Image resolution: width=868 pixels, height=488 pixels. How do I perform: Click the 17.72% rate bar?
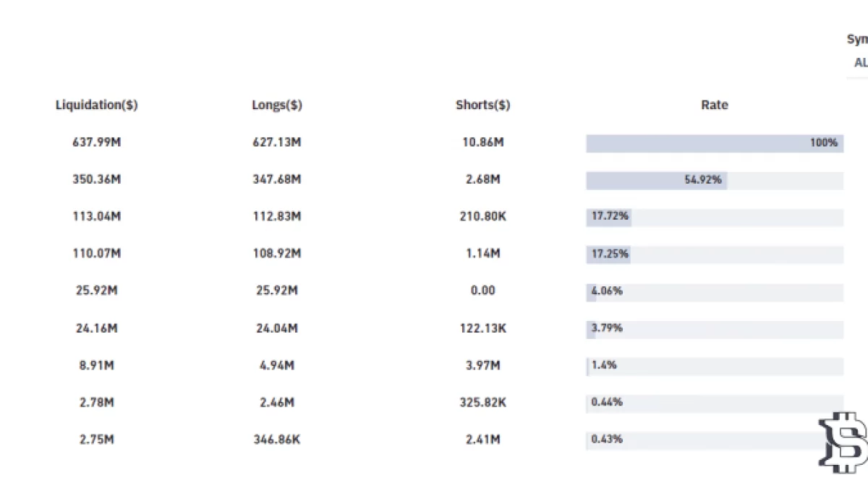pos(714,217)
